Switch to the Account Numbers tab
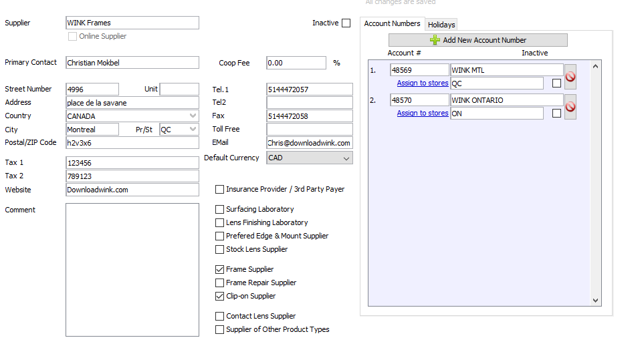Image resolution: width=644 pixels, height=362 pixels. tap(393, 23)
